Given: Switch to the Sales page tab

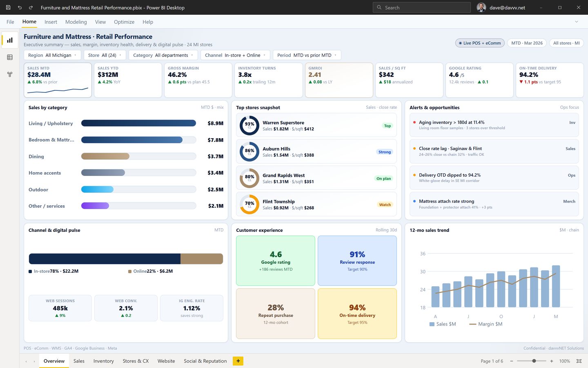Looking at the screenshot, I should point(79,361).
